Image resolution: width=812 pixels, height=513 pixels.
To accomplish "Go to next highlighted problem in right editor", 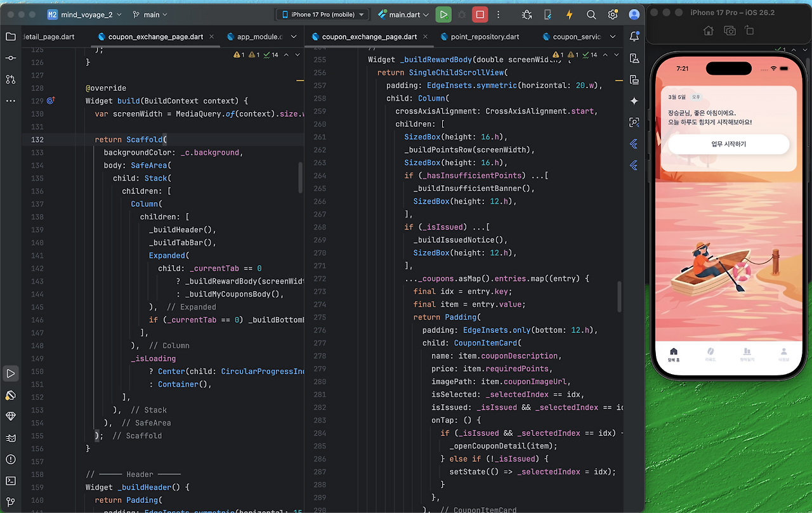I will click(616, 55).
